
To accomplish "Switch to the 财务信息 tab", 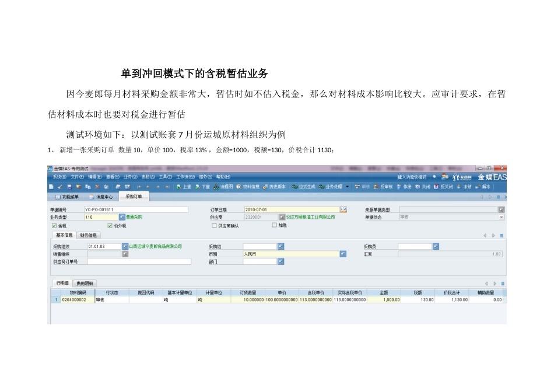I will point(89,235).
